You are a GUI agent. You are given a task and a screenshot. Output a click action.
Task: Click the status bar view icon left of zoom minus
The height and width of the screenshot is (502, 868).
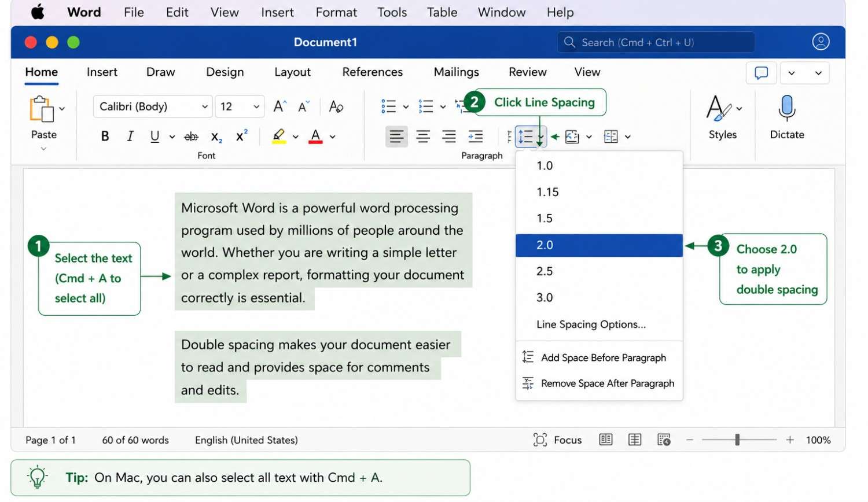click(664, 440)
